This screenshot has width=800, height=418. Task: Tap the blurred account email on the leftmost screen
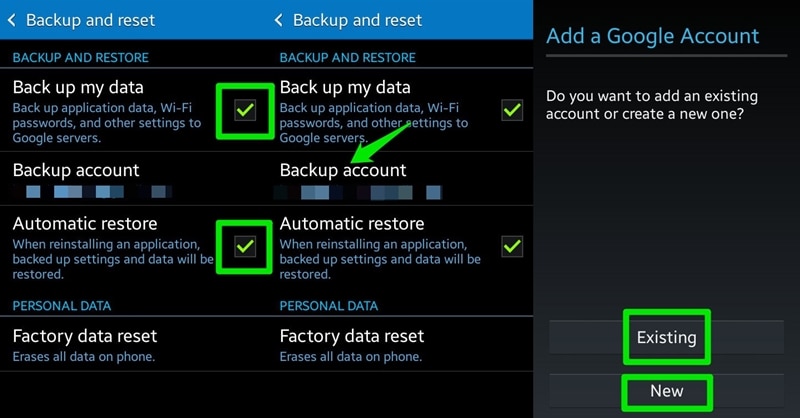pos(90,190)
